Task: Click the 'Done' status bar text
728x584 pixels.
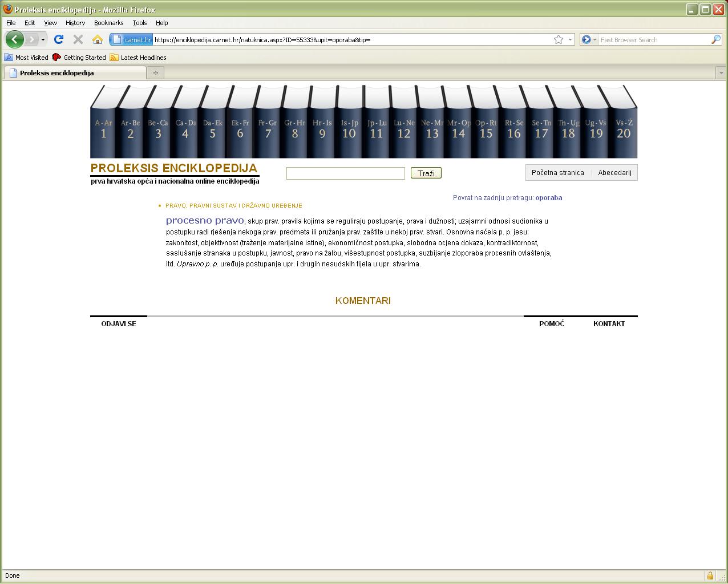Action: 12,575
